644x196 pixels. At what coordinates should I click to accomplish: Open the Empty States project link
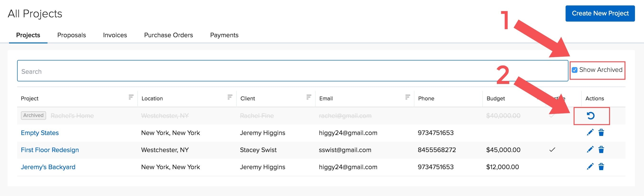[x=40, y=133]
